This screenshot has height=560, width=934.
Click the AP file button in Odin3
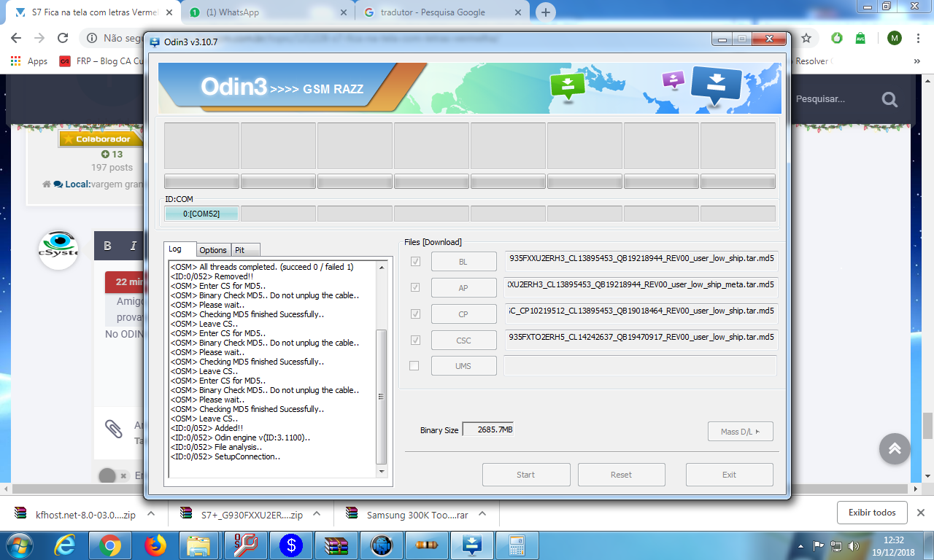[x=463, y=288]
